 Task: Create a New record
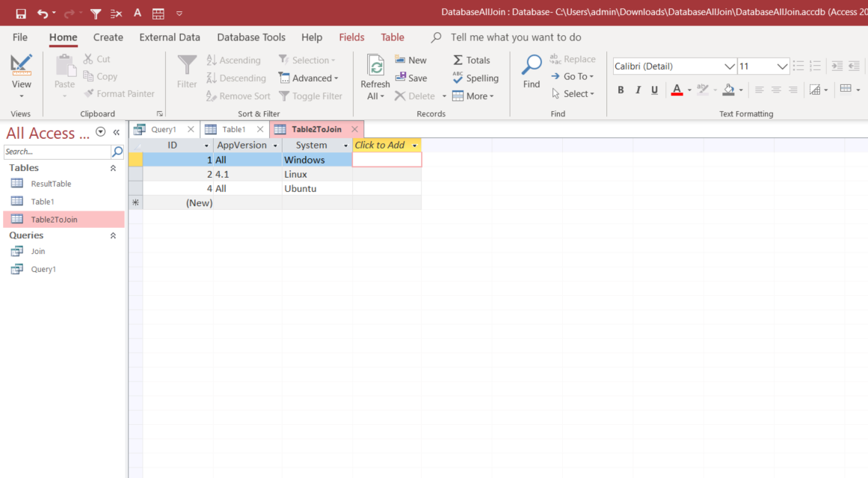coord(410,60)
